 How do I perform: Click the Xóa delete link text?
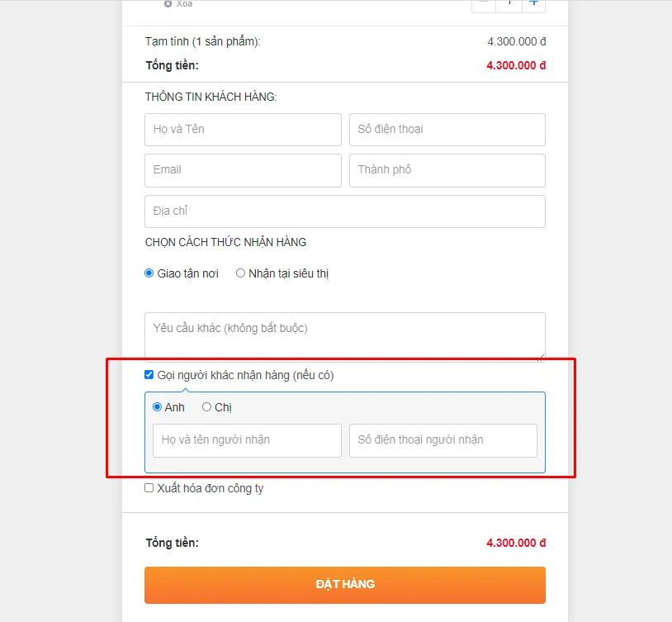184,3
